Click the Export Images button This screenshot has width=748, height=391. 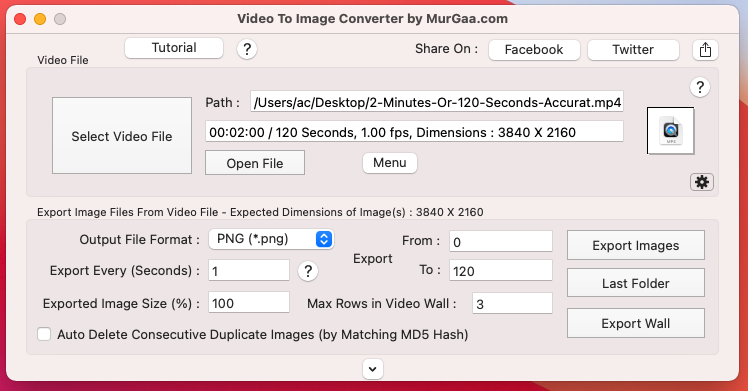(x=636, y=245)
